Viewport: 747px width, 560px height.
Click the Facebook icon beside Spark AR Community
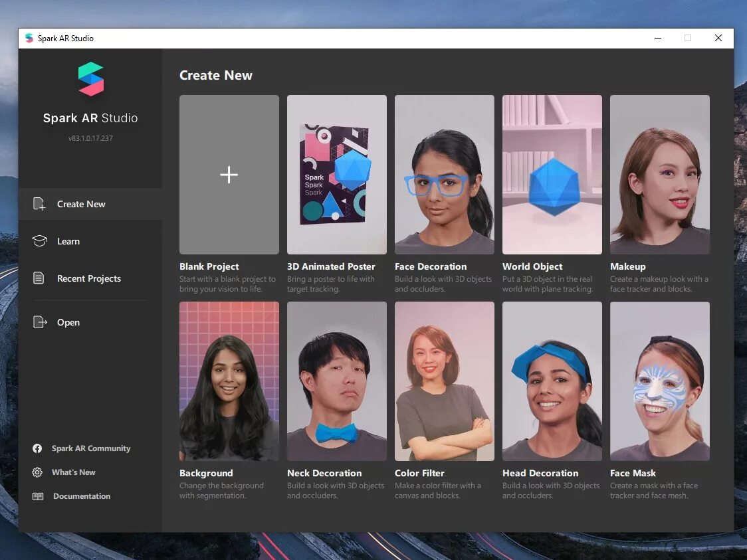pos(37,448)
